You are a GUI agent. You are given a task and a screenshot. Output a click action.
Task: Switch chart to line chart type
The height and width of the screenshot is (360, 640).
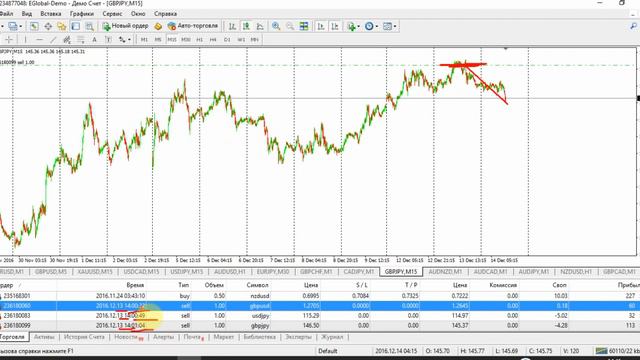[260, 26]
